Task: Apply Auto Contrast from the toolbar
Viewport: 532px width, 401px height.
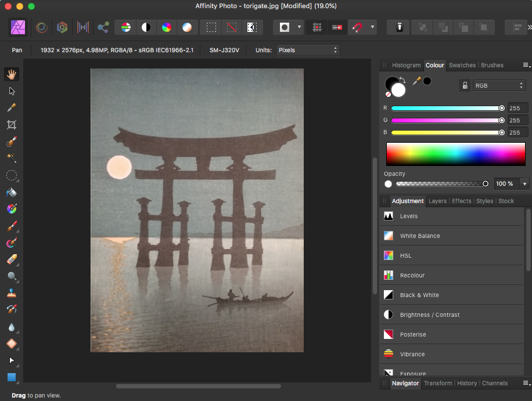Action: click(x=146, y=27)
